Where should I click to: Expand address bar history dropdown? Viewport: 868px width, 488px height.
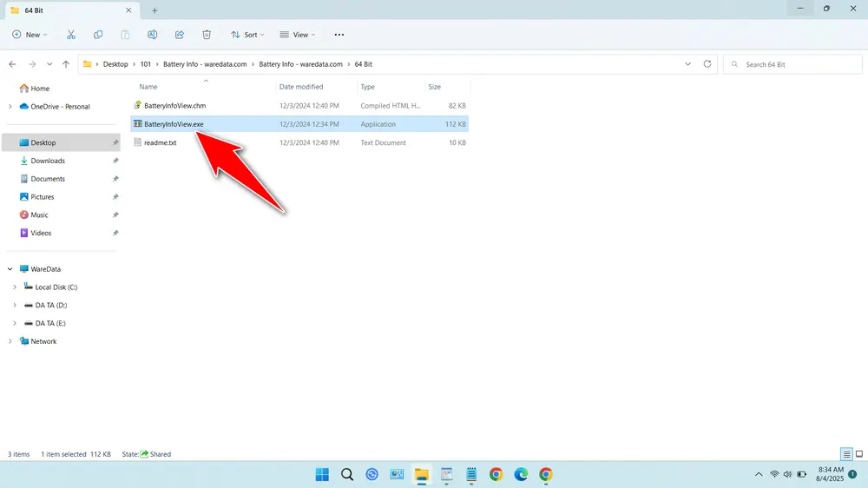[687, 64]
